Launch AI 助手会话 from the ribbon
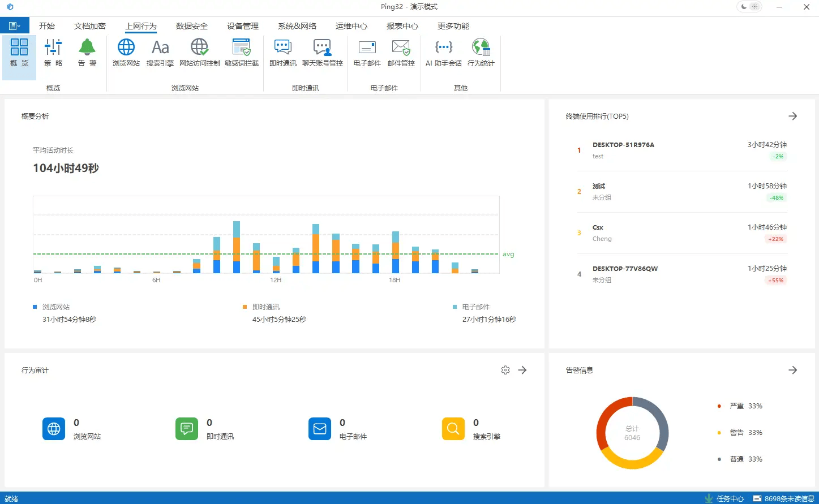 (443, 53)
